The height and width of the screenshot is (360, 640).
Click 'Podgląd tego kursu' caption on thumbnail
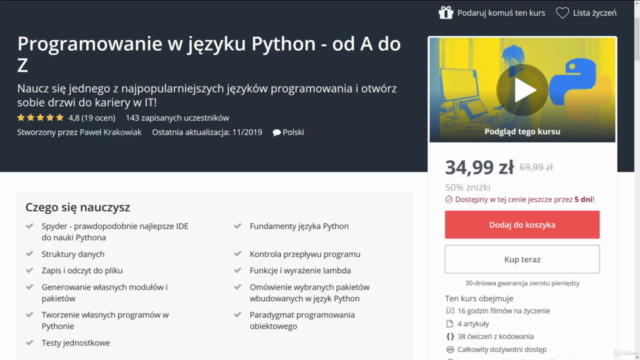[x=522, y=131]
